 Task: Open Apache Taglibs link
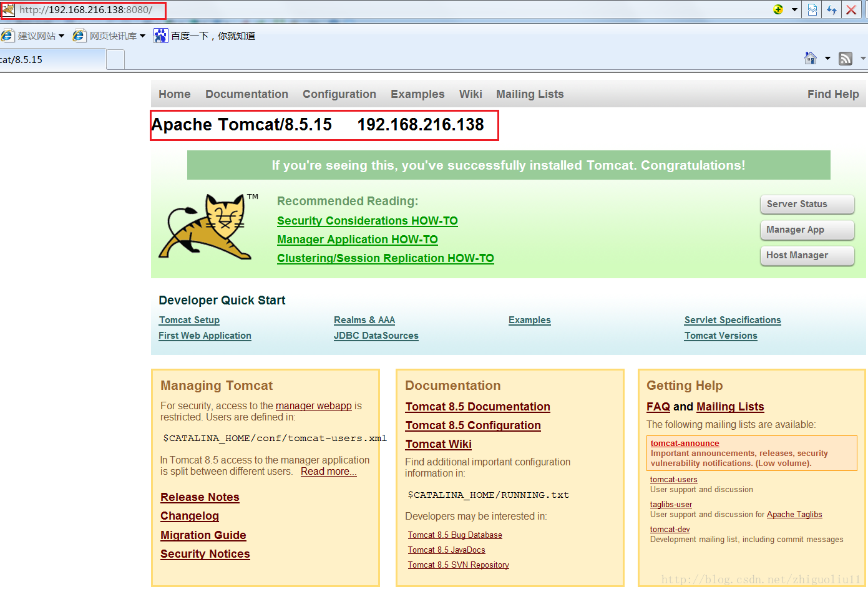[794, 515]
